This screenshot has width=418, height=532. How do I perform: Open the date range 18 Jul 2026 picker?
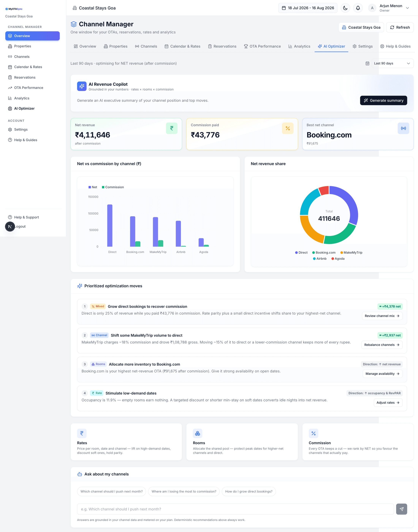308,8
